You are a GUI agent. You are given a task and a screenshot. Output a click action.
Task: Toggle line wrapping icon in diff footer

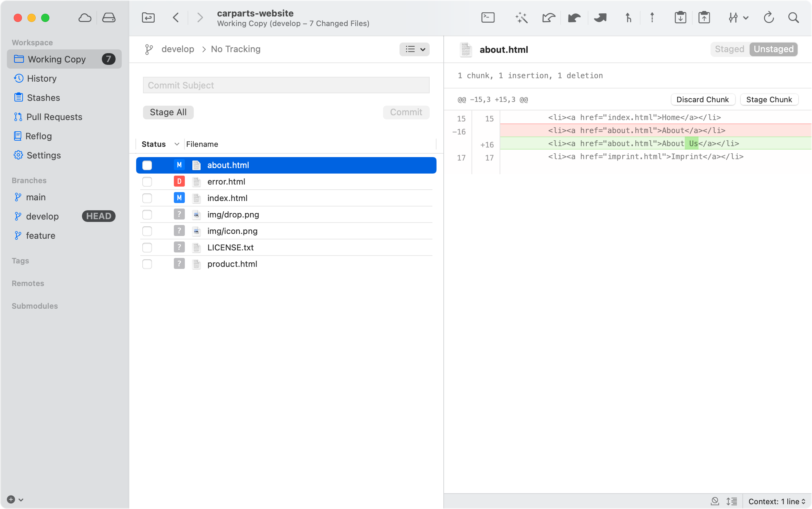(x=732, y=501)
